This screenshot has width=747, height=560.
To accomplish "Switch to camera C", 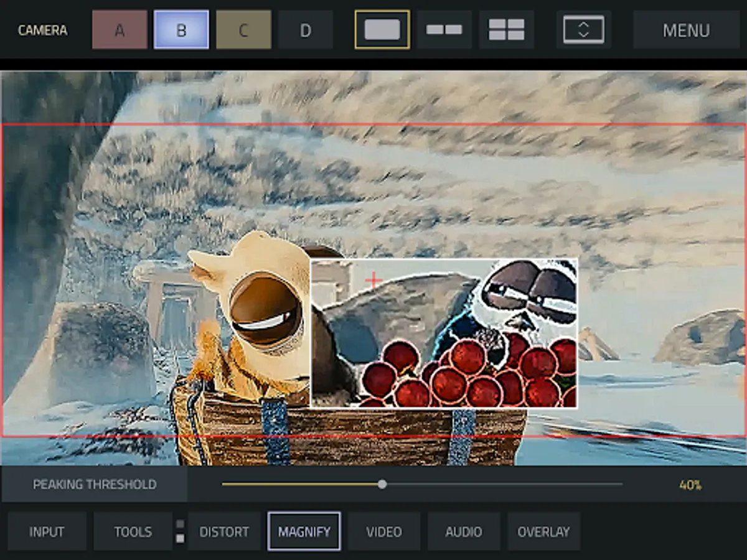I will click(x=243, y=30).
